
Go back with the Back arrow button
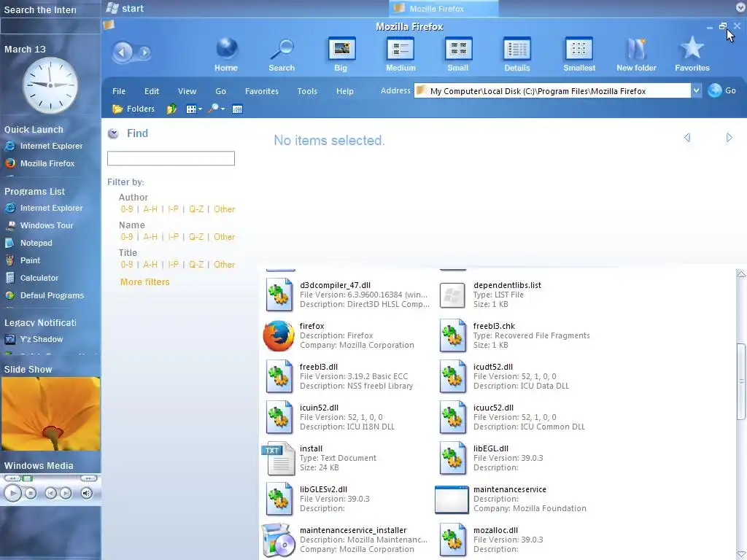pos(122,52)
